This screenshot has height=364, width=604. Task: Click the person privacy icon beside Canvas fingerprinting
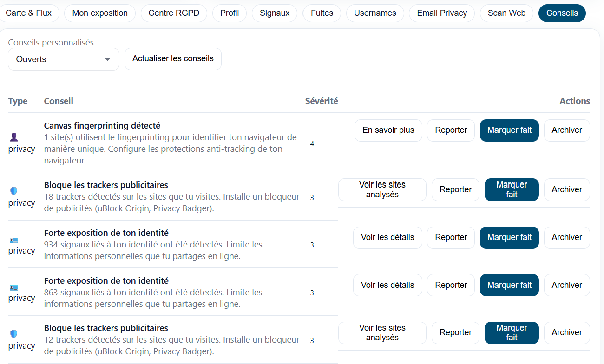coord(14,136)
